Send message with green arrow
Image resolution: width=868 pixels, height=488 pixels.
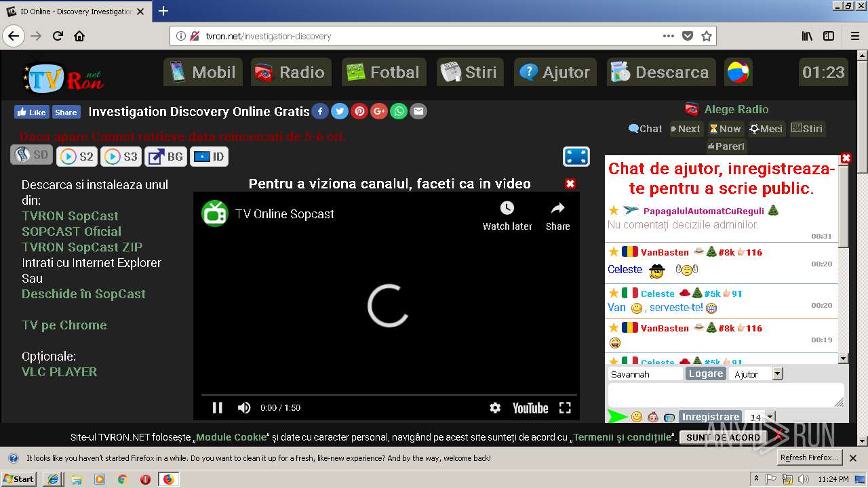[617, 416]
